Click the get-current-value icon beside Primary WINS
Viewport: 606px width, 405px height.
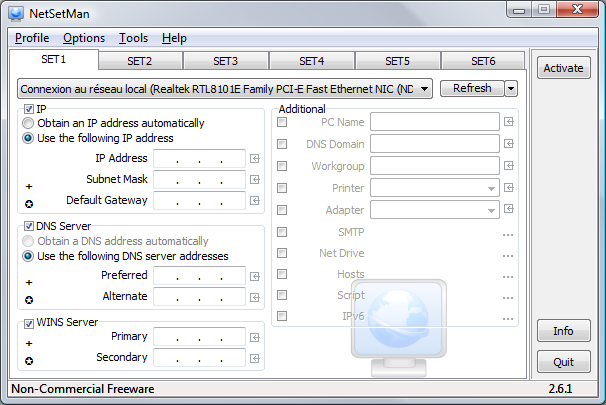point(255,337)
